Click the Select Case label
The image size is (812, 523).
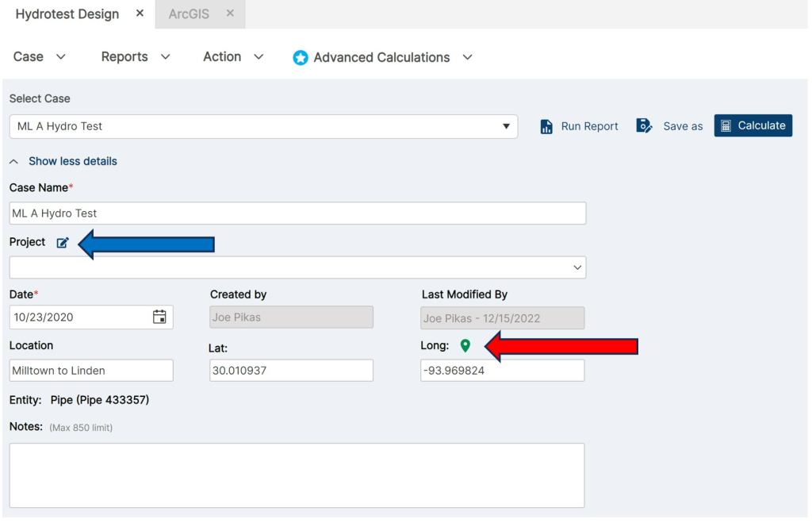[40, 98]
